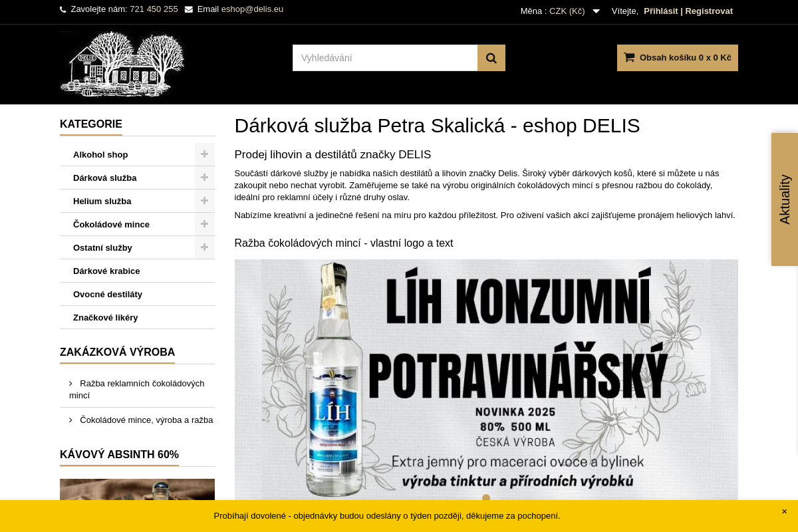
Task: Click the KATEGORIE sidebar heading
Action: point(91,124)
